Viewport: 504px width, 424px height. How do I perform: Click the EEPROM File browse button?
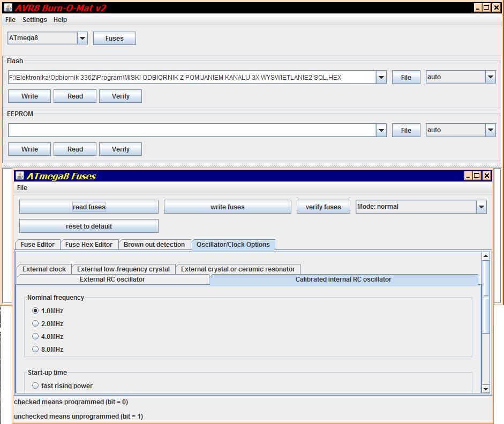point(406,131)
